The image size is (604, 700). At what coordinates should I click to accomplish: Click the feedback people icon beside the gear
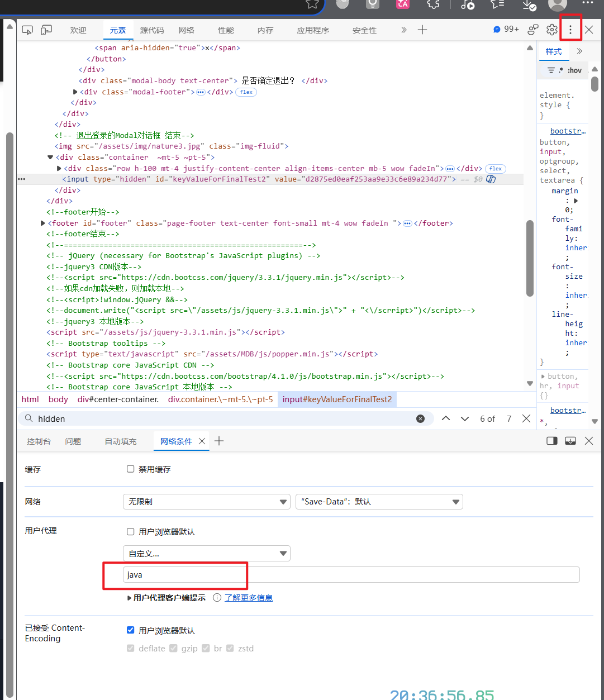tap(534, 30)
